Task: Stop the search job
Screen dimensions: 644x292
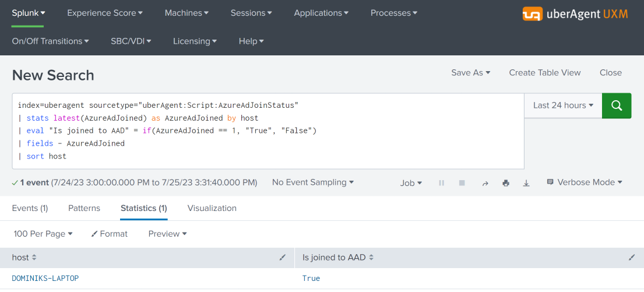Action: click(462, 183)
